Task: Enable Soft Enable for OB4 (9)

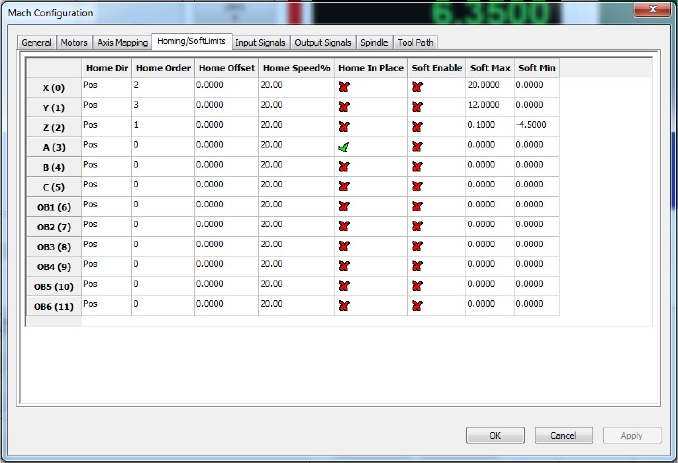Action: [x=417, y=266]
